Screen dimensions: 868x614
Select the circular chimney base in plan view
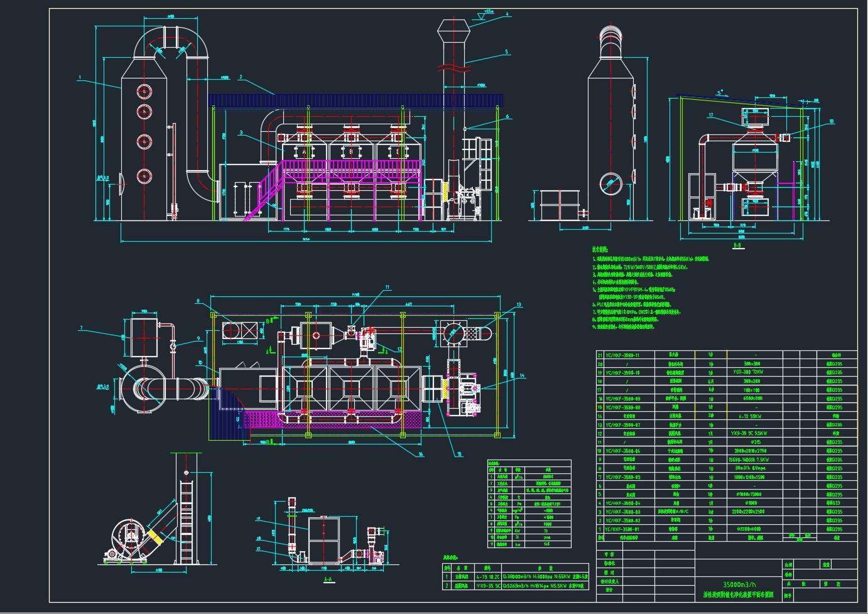coord(453,332)
